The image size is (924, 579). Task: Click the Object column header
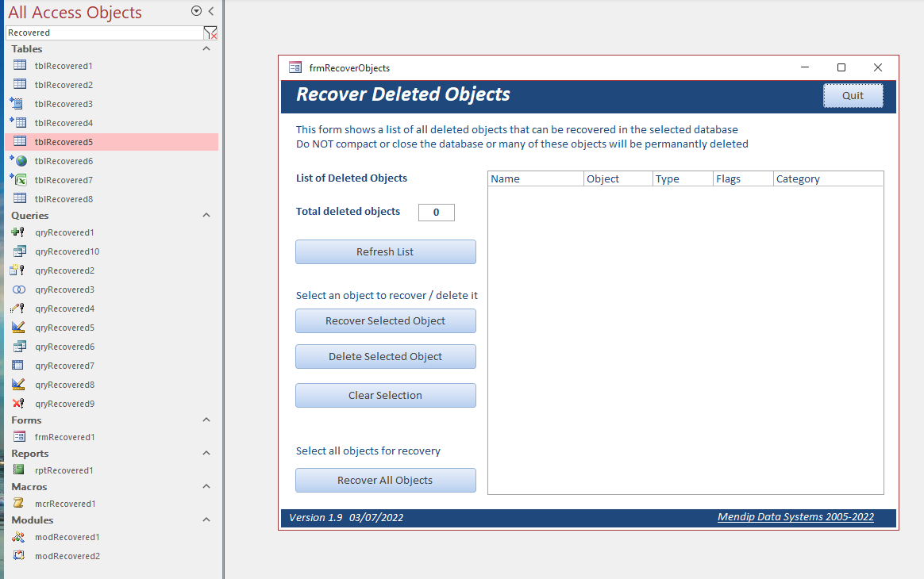pyautogui.click(x=618, y=178)
